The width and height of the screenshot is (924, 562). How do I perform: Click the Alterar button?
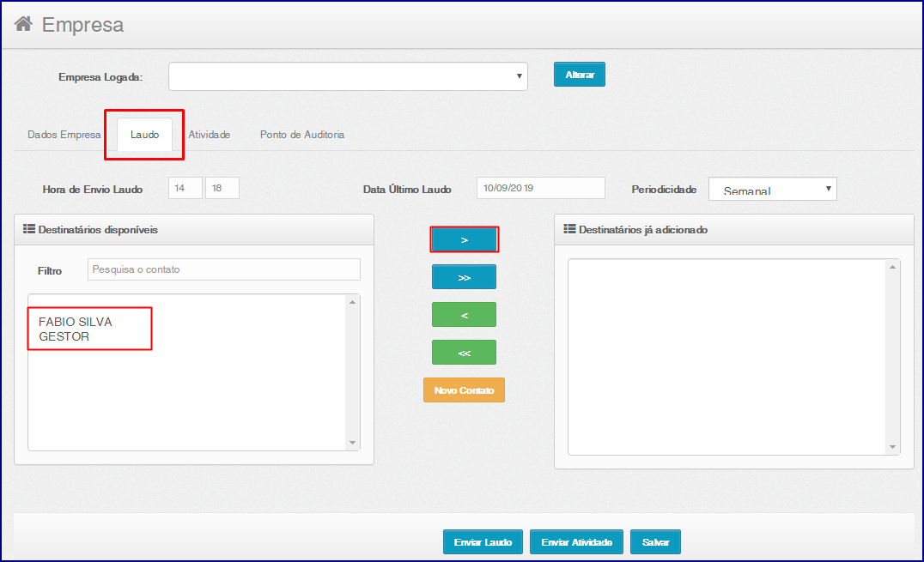click(x=580, y=75)
